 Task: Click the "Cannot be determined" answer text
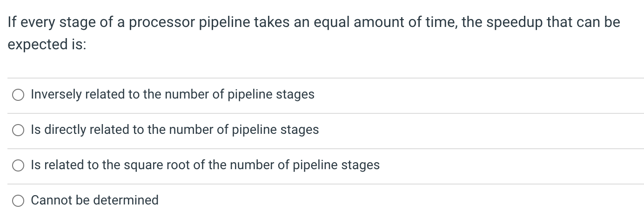pyautogui.click(x=94, y=200)
